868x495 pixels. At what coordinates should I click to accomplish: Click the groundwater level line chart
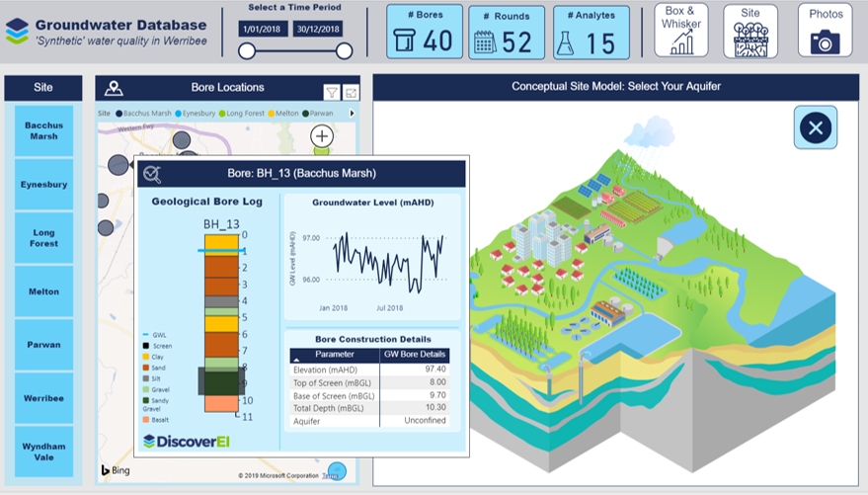[x=389, y=263]
